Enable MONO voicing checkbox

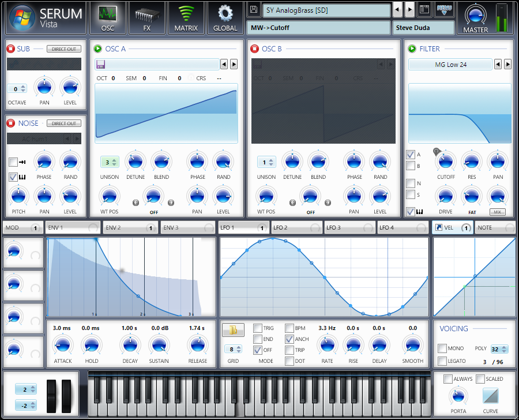(442, 348)
